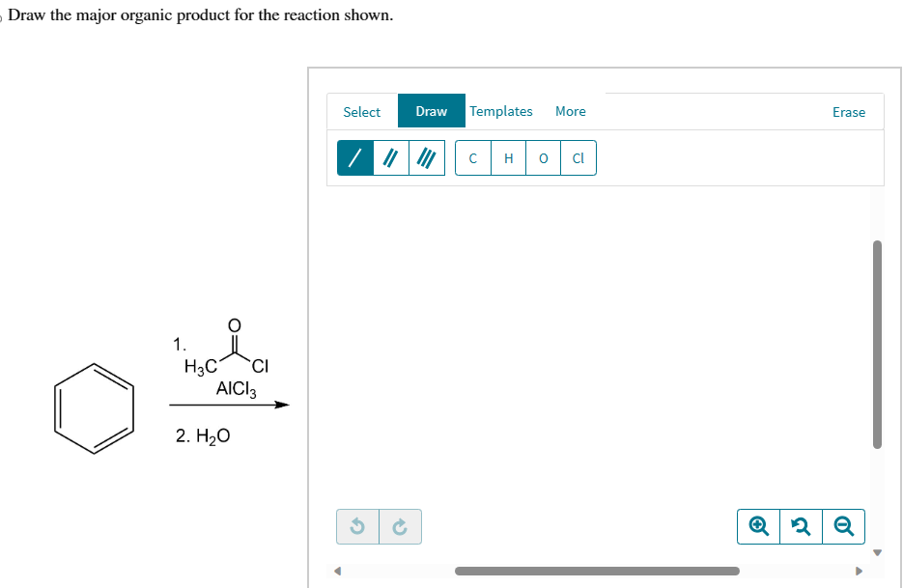The height and width of the screenshot is (588, 903).
Task: Click the horizontal scrollbar thumb
Action: tap(597, 571)
